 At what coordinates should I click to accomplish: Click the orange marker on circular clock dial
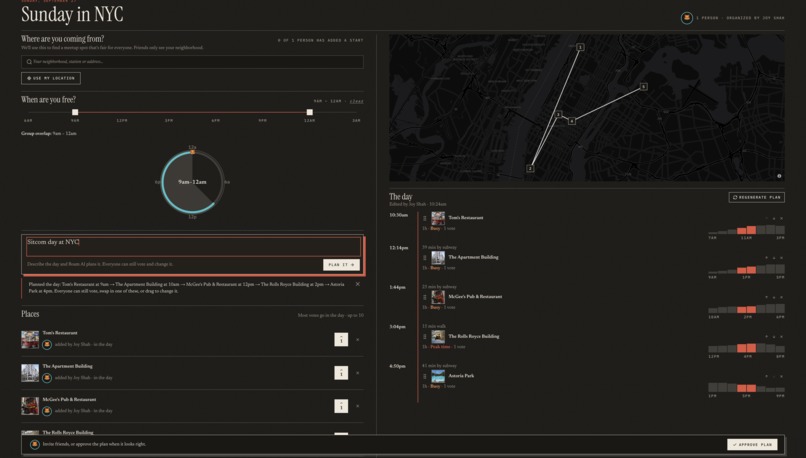point(192,152)
